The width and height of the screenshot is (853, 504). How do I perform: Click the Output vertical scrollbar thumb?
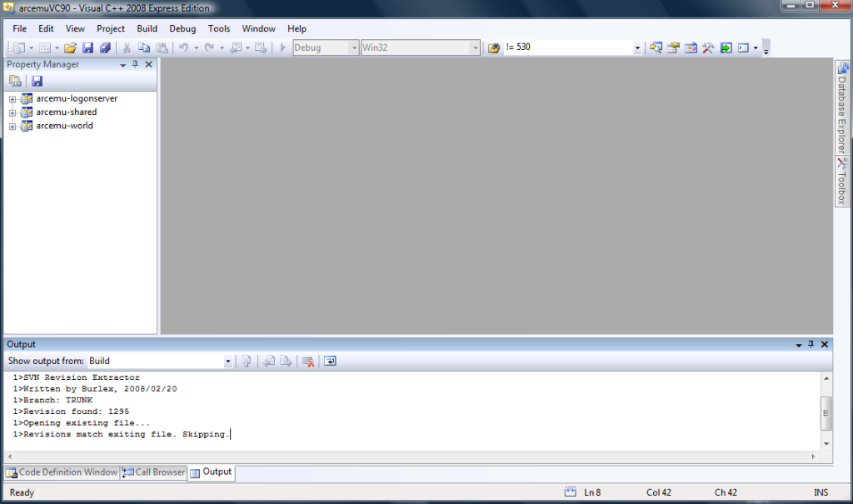point(826,413)
